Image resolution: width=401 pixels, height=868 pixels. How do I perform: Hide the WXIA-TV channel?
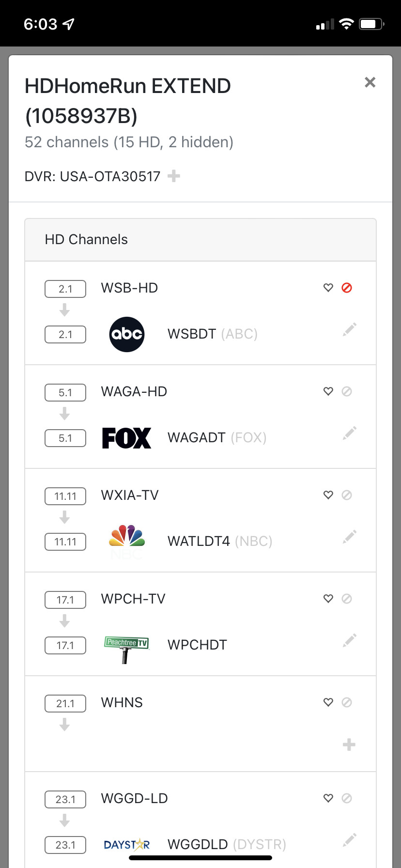[347, 495]
